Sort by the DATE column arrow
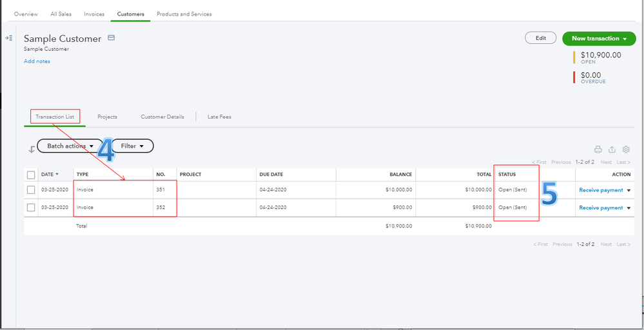This screenshot has width=644, height=330. pyautogui.click(x=57, y=175)
